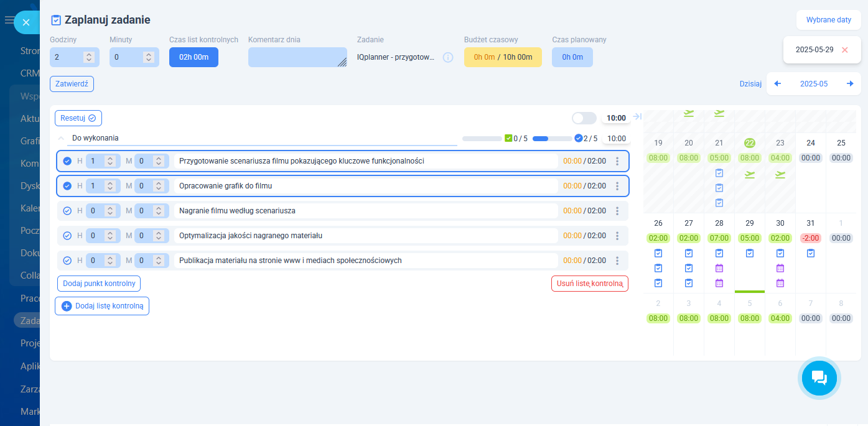The width and height of the screenshot is (868, 426).
Task: Click 'Usuń listę kontrolną' button
Action: tap(589, 284)
